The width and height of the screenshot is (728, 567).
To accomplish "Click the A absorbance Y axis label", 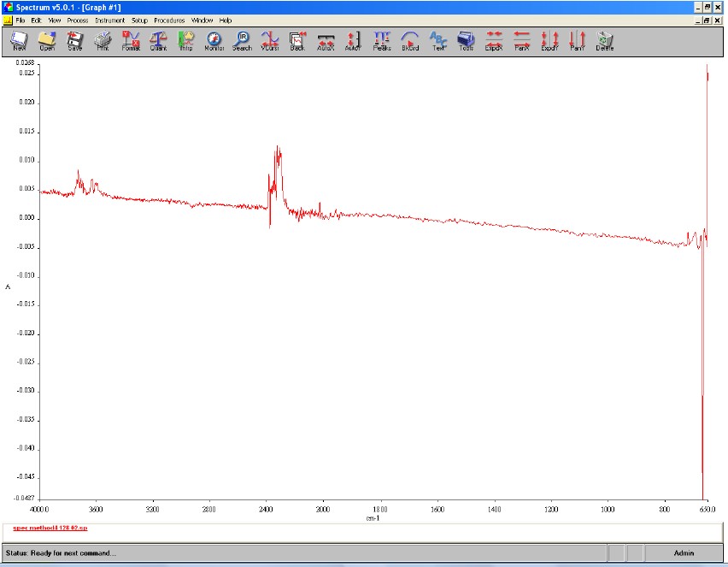I will 8,286.
